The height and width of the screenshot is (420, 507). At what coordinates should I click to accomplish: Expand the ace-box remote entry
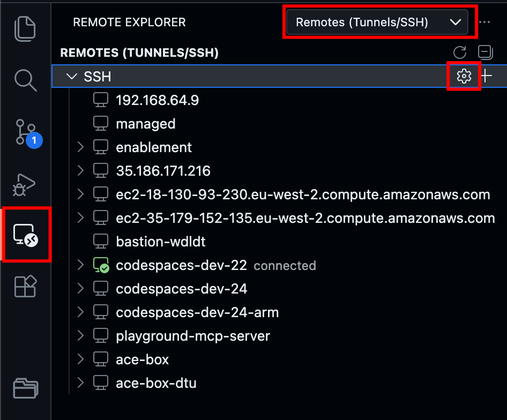[80, 359]
